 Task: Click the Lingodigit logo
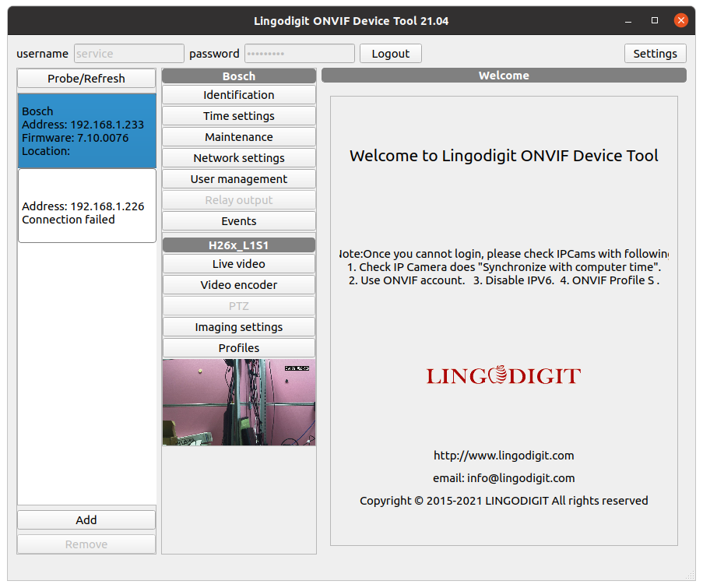(x=504, y=376)
